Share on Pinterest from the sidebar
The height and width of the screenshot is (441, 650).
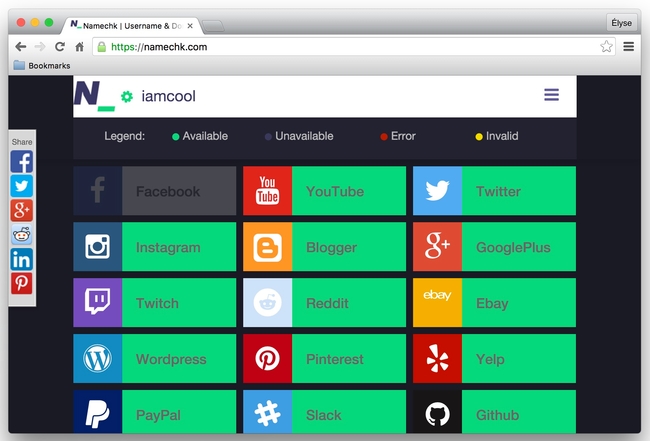pos(22,284)
